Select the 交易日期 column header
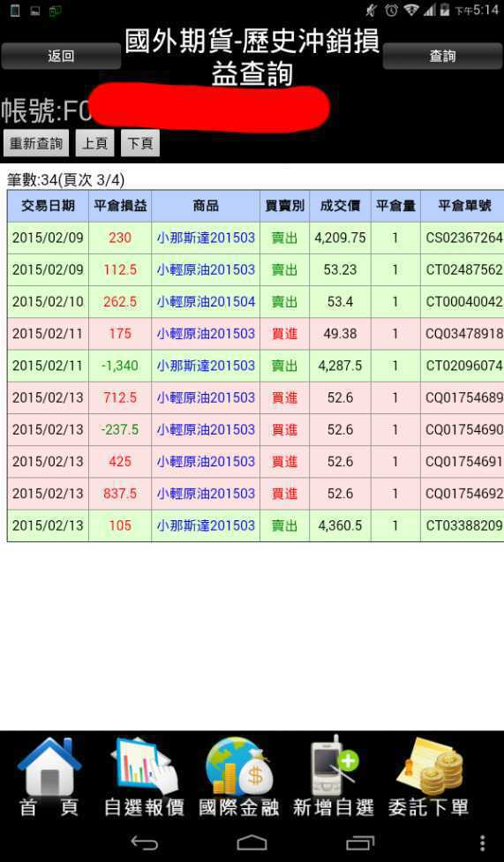This screenshot has height=862, width=504. pyautogui.click(x=48, y=206)
